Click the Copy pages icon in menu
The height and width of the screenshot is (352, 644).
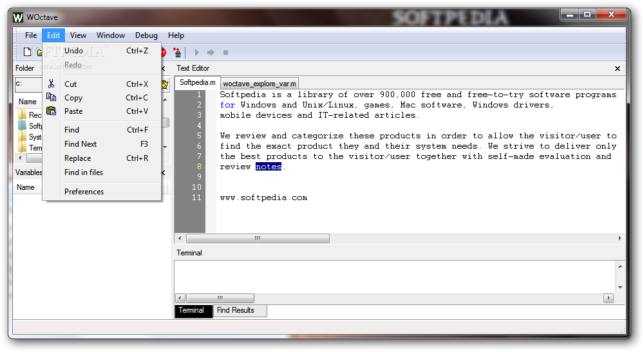tap(51, 97)
